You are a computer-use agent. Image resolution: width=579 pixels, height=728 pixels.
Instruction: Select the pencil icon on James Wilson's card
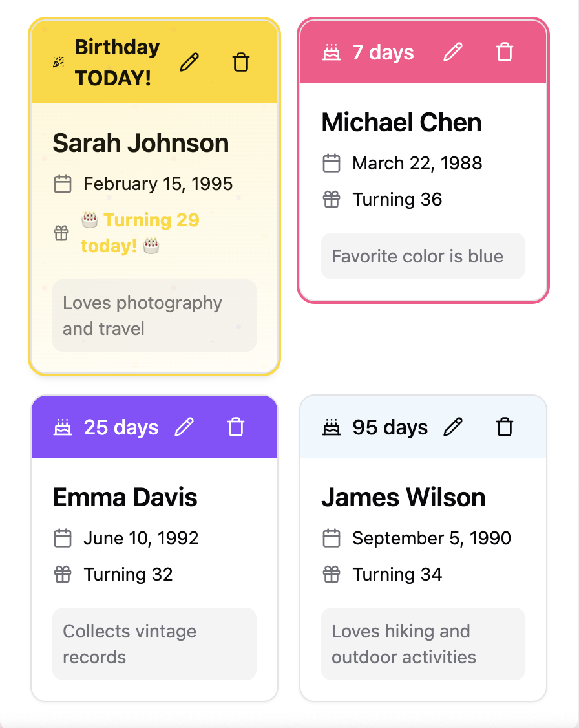[453, 427]
